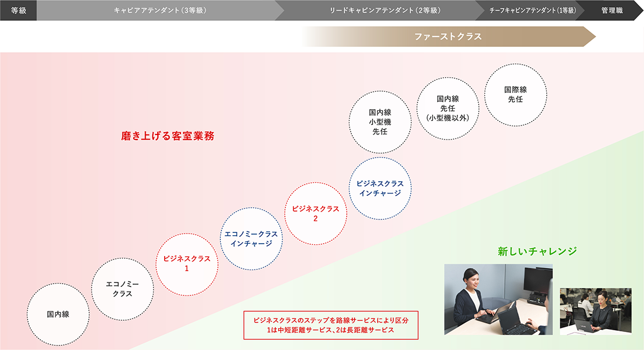
Task: Open the small office photo on right
Action: click(596, 311)
